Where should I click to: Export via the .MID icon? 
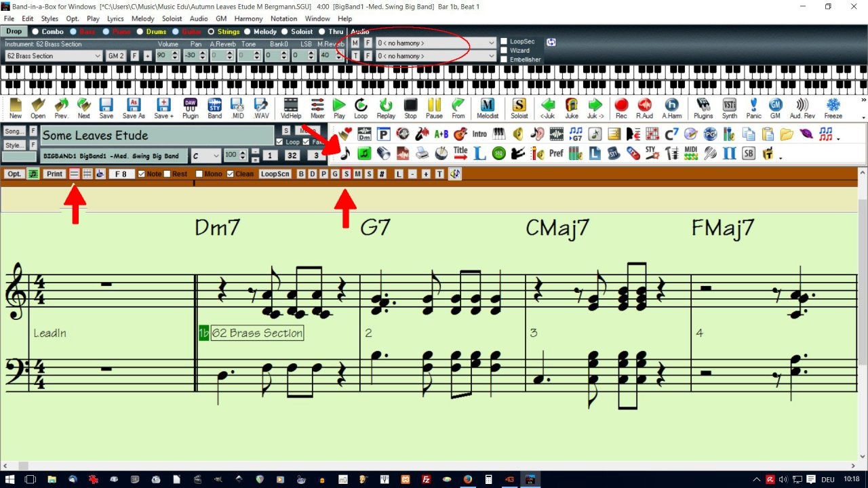pyautogui.click(x=237, y=108)
